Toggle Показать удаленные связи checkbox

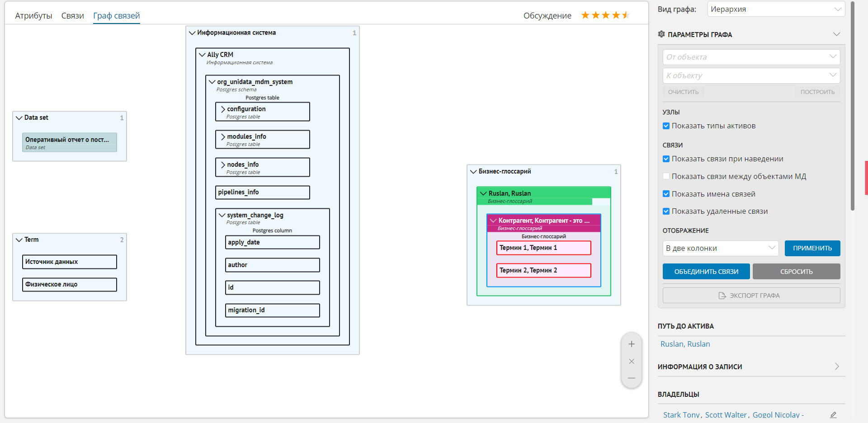coord(666,211)
